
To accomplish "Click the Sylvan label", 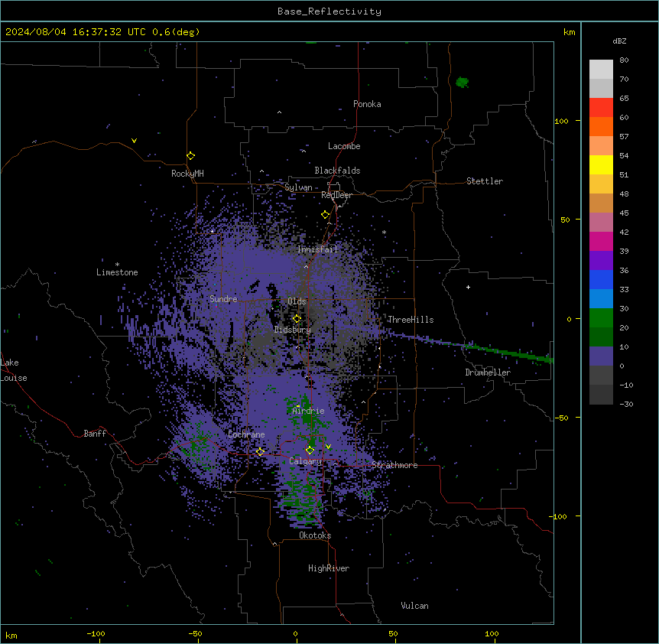I will [x=298, y=187].
